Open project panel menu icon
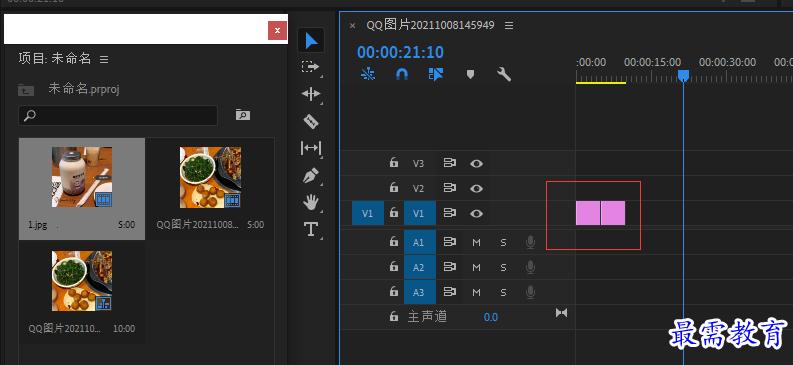 coord(104,60)
